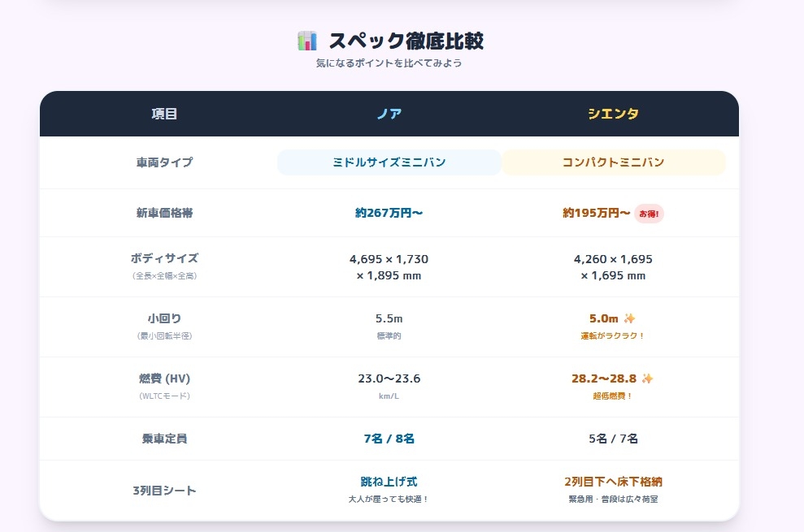
Task: Click the 5名 / 7名 seating capacity value
Action: coord(613,439)
